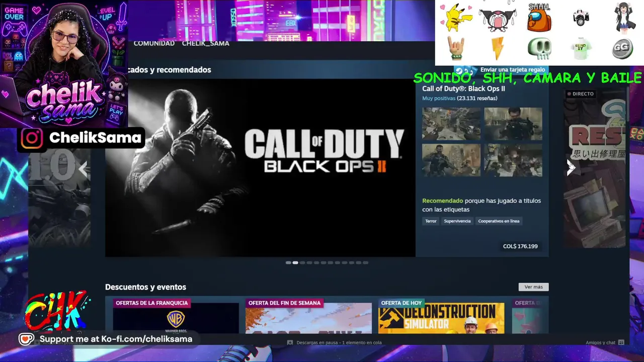644x362 pixels.
Task: Click the game title Call of Duty®: Black Ops II
Action: pyautogui.click(x=463, y=89)
